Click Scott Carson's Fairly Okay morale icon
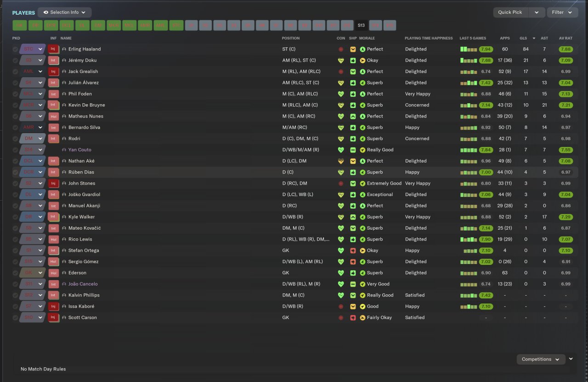This screenshot has width=588, height=382. click(x=362, y=318)
